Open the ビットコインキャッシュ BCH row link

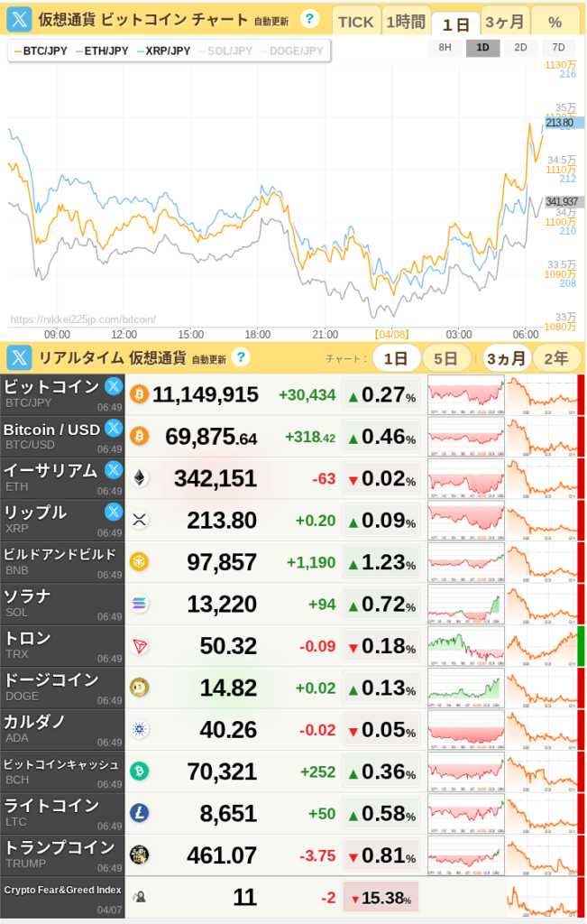(x=61, y=771)
